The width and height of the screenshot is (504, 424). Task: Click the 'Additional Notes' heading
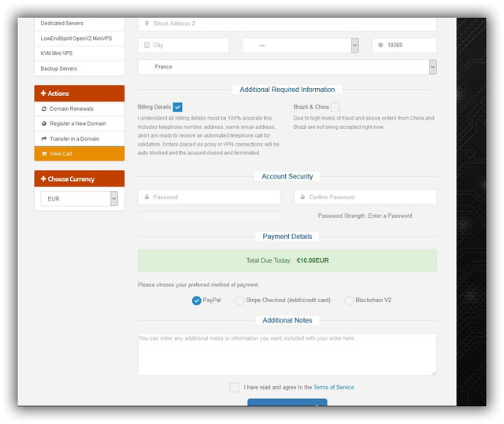pyautogui.click(x=287, y=320)
